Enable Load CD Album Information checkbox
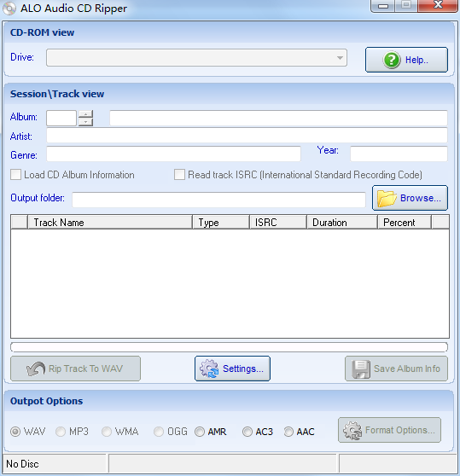Image resolution: width=460 pixels, height=476 pixels. tap(16, 175)
